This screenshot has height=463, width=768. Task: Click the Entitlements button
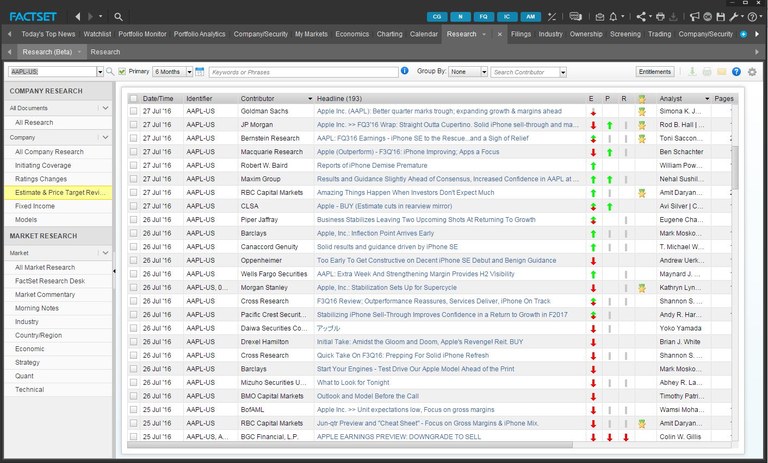(x=654, y=72)
